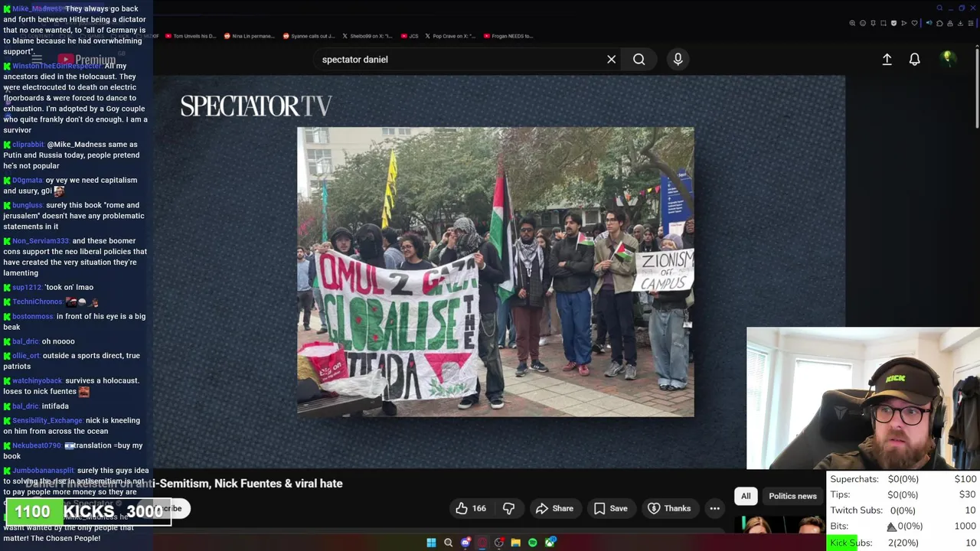The image size is (980, 551).
Task: Click the 'Twitch Subs:' row in goals overlay
Action: (904, 510)
